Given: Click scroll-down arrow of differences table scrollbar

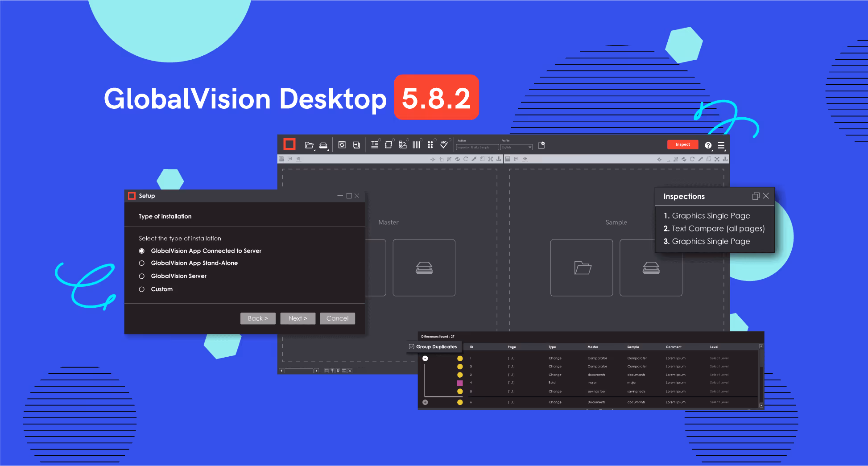Looking at the screenshot, I should [761, 405].
